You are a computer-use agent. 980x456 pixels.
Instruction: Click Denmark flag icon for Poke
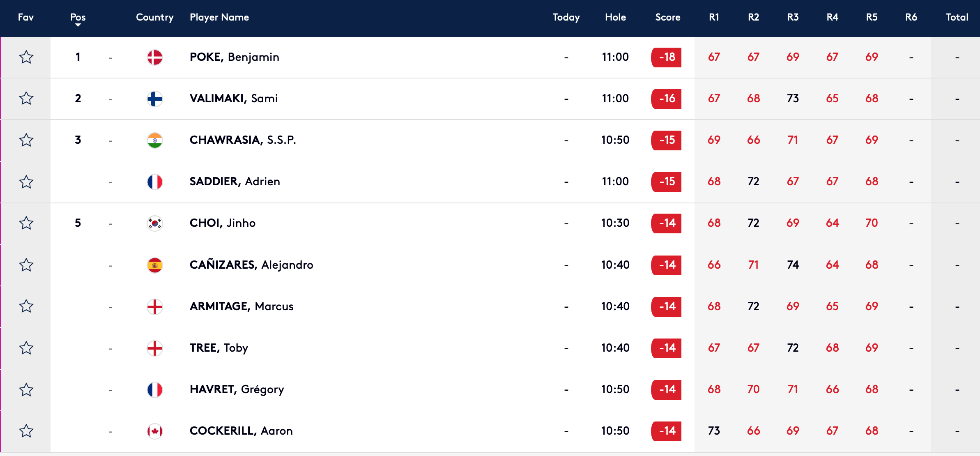click(155, 57)
